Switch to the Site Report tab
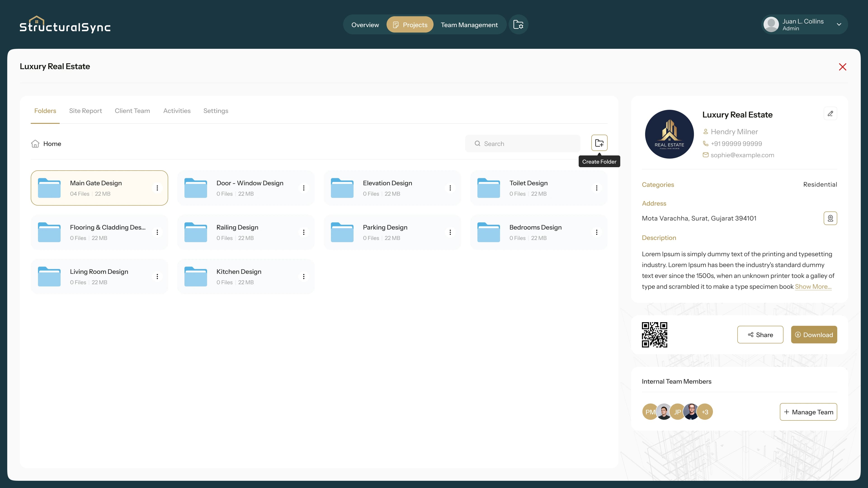This screenshot has width=868, height=488. pyautogui.click(x=85, y=110)
